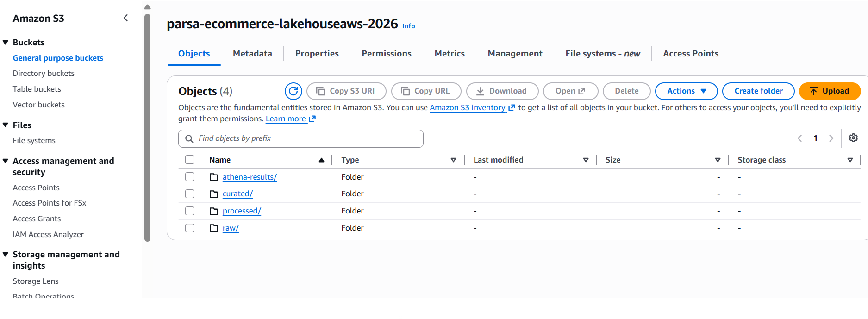
Task: Click the search magnifier icon in prefix field
Action: pyautogui.click(x=189, y=138)
